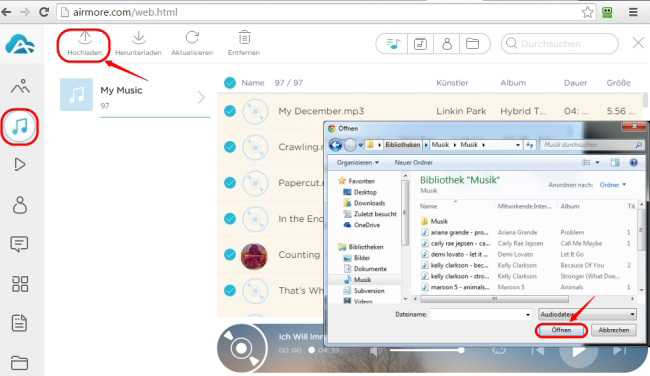Click the Öffnen button
This screenshot has width=650, height=376.
tap(561, 330)
